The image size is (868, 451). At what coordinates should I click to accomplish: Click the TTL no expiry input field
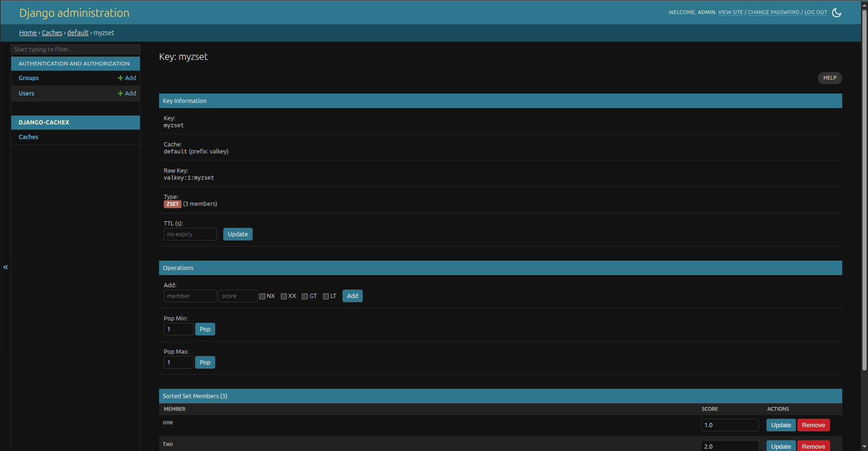[190, 234]
